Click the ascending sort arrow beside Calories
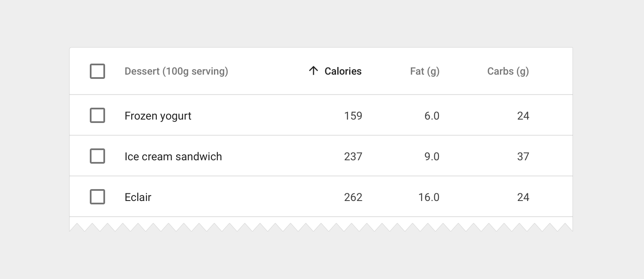Screen dimensions: 644x279 pos(313,71)
